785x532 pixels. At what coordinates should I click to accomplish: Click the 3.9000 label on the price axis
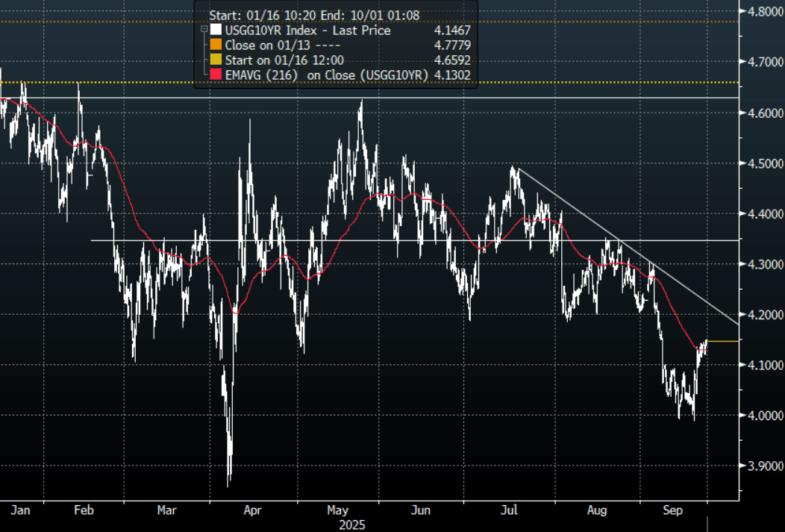(760, 466)
